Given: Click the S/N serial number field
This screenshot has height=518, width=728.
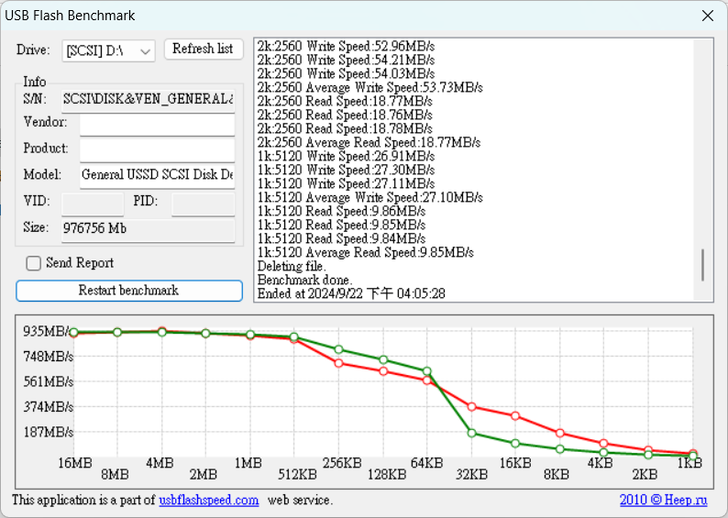Looking at the screenshot, I should pyautogui.click(x=147, y=99).
